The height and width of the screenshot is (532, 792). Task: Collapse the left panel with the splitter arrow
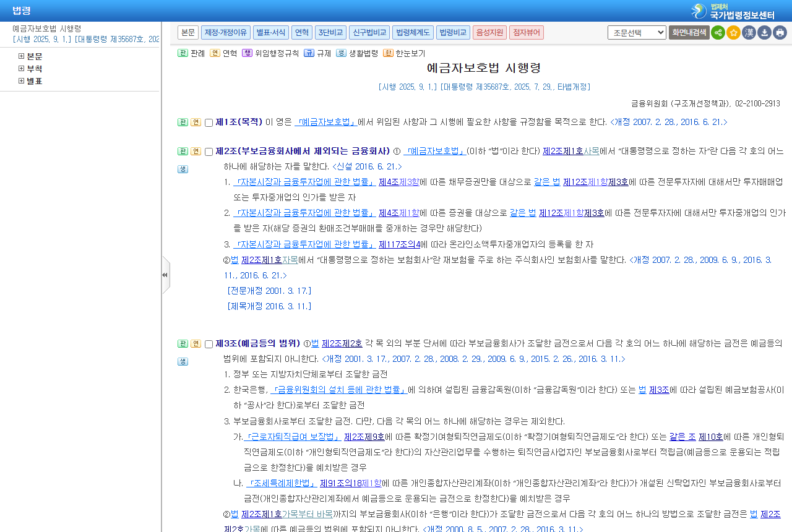click(x=165, y=275)
